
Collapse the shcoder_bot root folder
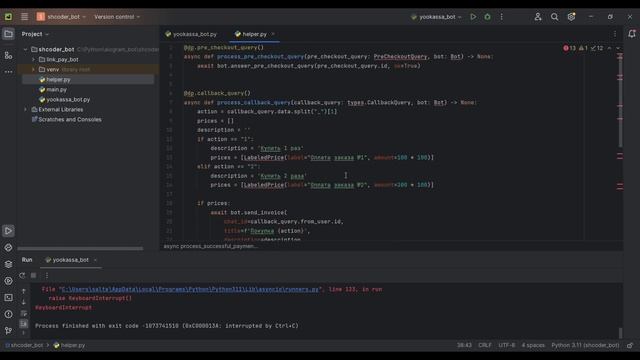(26, 49)
